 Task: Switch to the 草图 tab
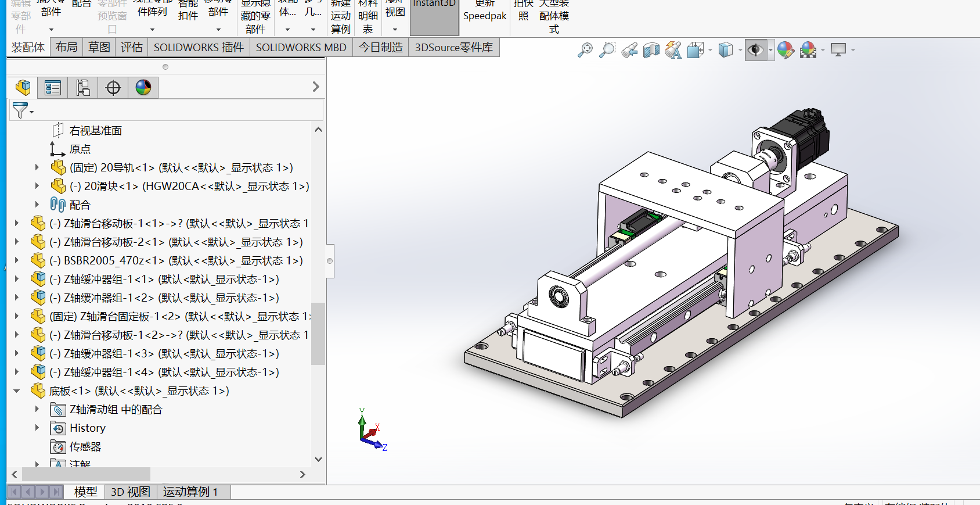click(x=99, y=47)
